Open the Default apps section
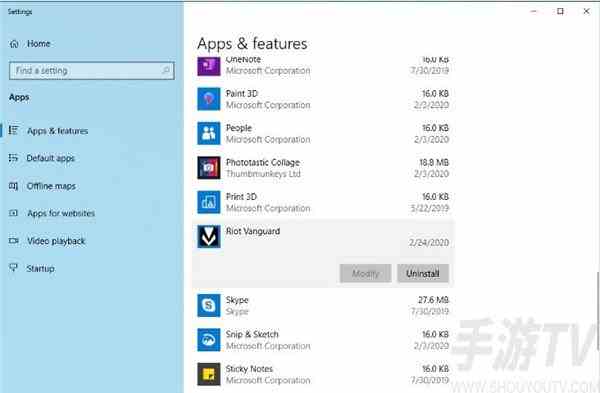The width and height of the screenshot is (600, 393). (x=42, y=158)
